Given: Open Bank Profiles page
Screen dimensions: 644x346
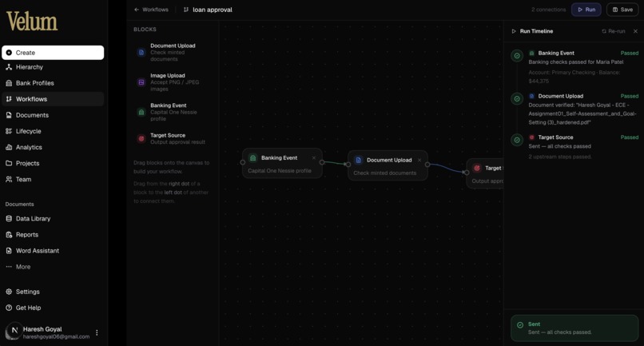Looking at the screenshot, I should 53,83.
